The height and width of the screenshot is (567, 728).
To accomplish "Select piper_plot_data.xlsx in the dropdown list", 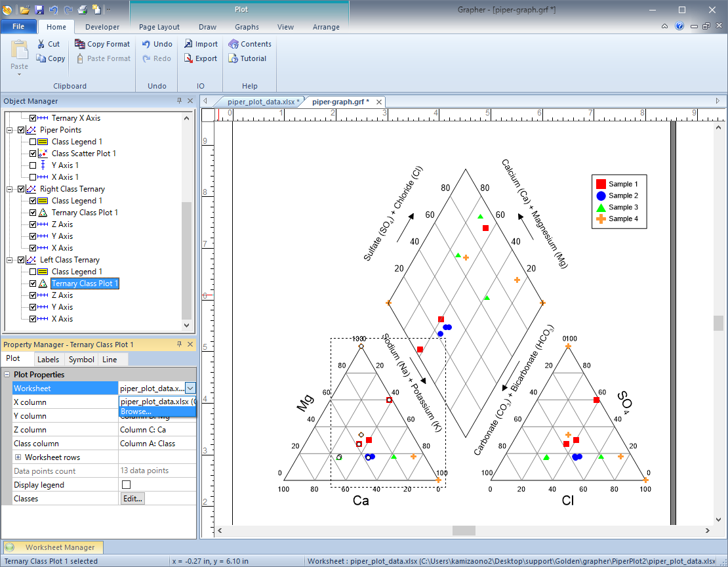I will [157, 402].
